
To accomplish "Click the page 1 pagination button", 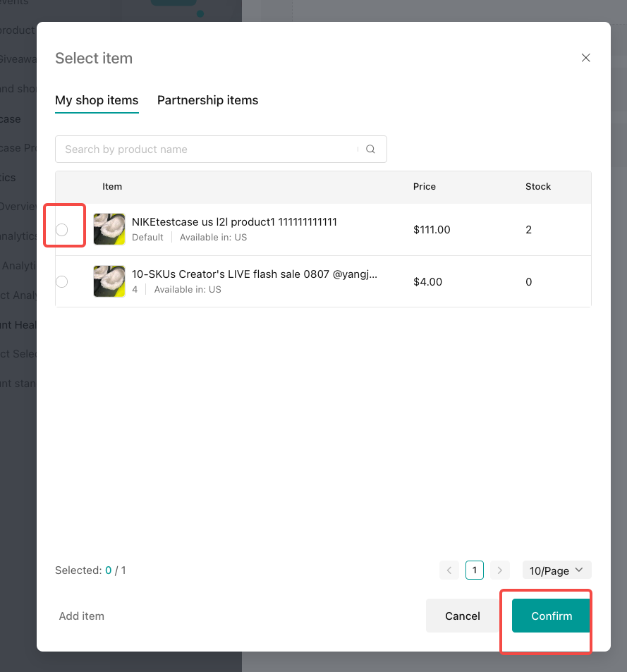I will point(475,570).
